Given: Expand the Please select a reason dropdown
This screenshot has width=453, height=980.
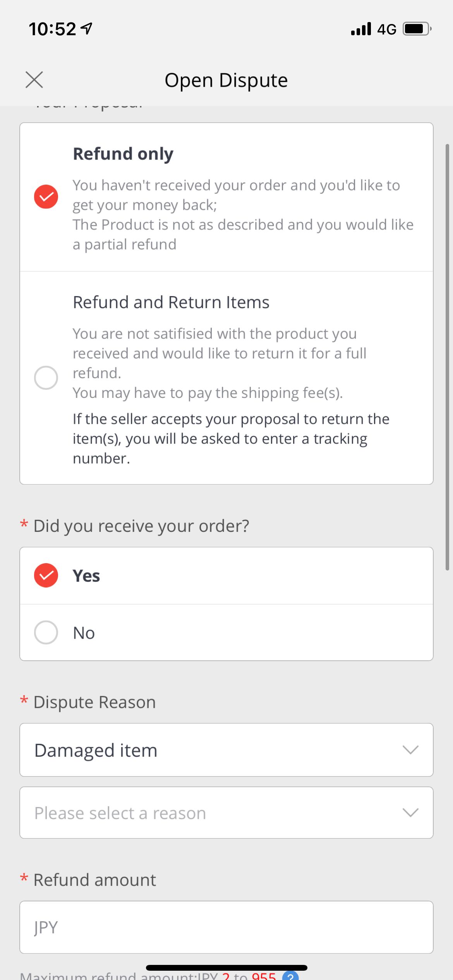Looking at the screenshot, I should pos(226,812).
